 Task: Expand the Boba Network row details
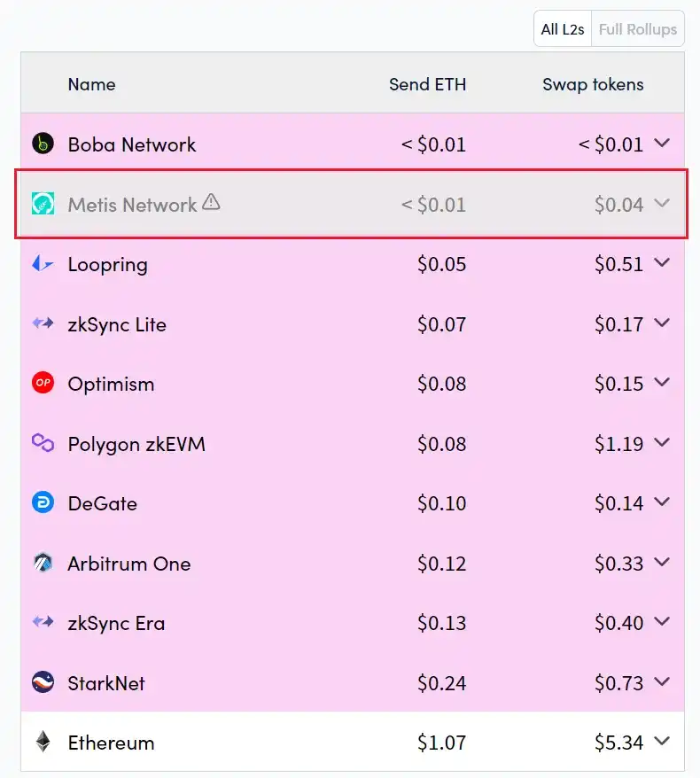pos(662,144)
